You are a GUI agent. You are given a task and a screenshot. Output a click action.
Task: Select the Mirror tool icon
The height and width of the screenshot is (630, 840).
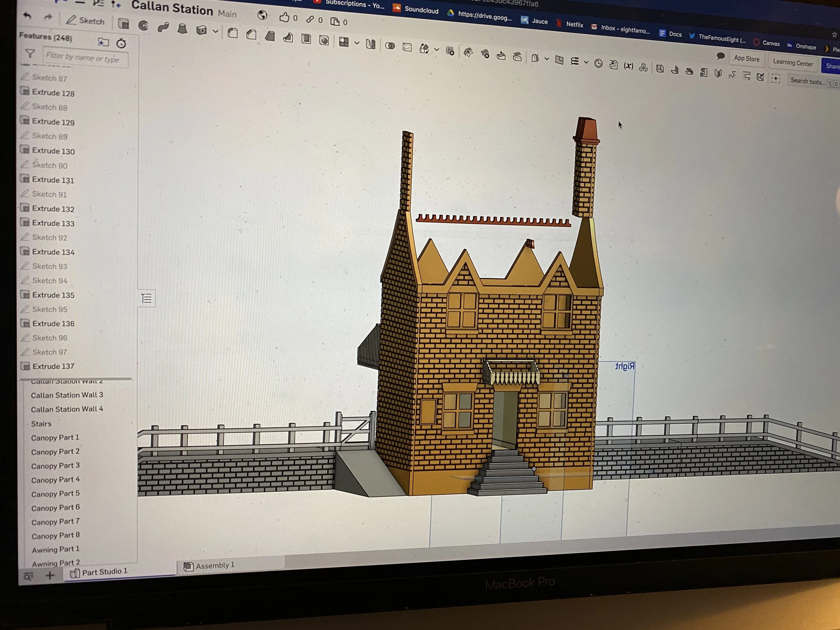371,44
